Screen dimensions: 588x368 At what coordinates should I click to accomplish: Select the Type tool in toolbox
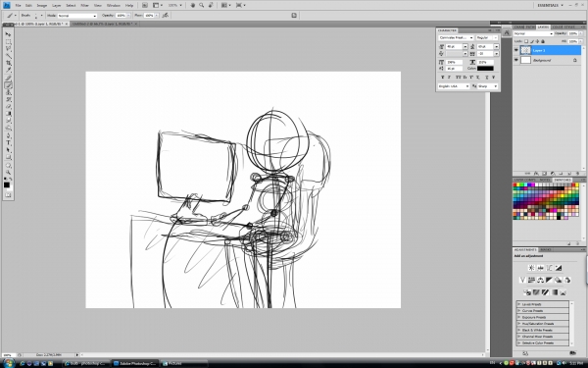pyautogui.click(x=8, y=142)
